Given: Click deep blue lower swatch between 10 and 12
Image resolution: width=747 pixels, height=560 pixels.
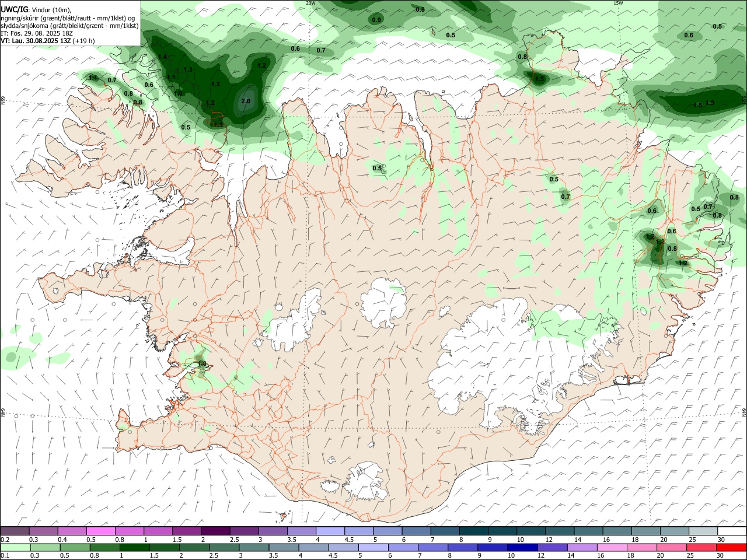Looking at the screenshot, I should pyautogui.click(x=522, y=547).
